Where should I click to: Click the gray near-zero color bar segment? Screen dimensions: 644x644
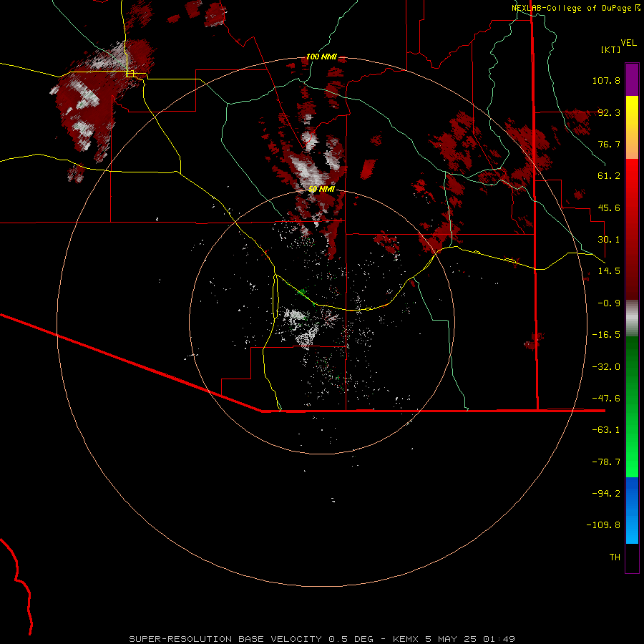[x=632, y=318]
